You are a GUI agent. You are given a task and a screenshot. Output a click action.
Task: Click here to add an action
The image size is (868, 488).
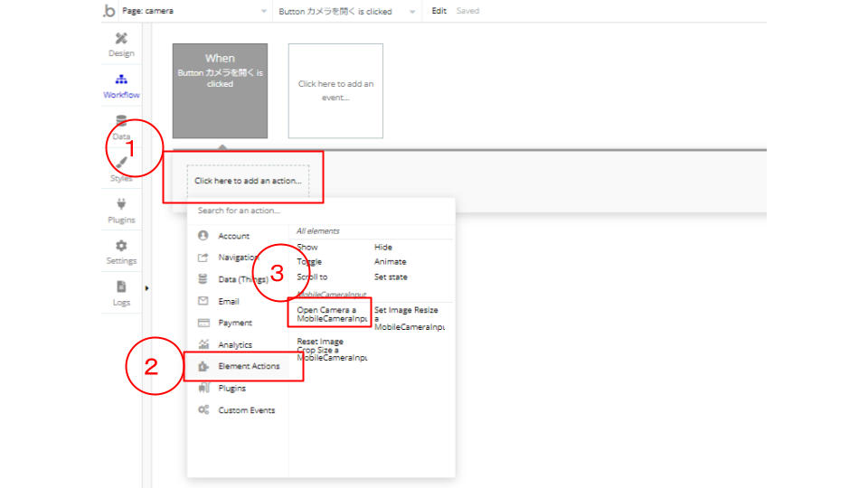tap(248, 181)
